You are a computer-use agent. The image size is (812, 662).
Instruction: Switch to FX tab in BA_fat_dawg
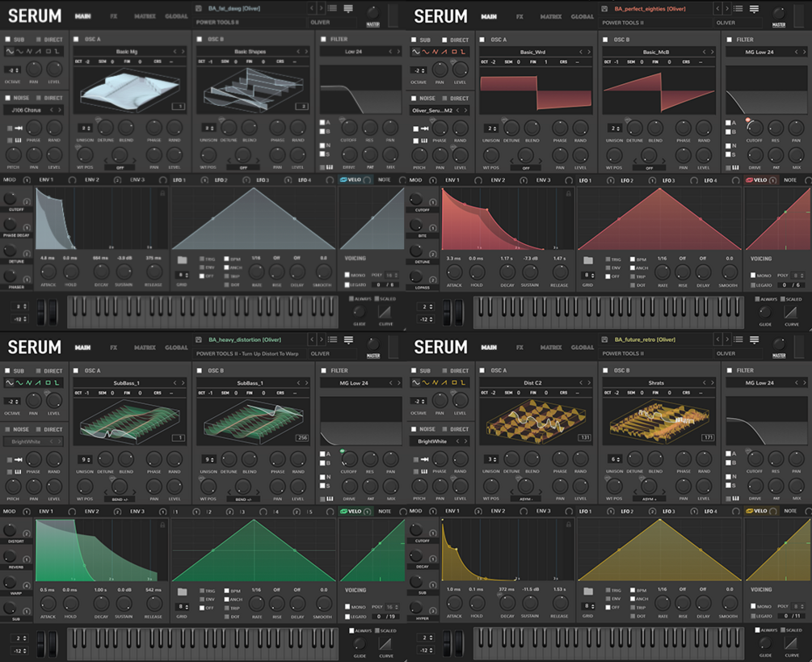pyautogui.click(x=113, y=16)
